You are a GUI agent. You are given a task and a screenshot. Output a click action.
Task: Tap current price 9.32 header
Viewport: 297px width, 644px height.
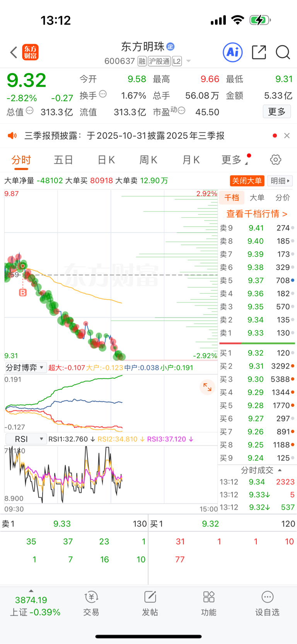tap(26, 80)
